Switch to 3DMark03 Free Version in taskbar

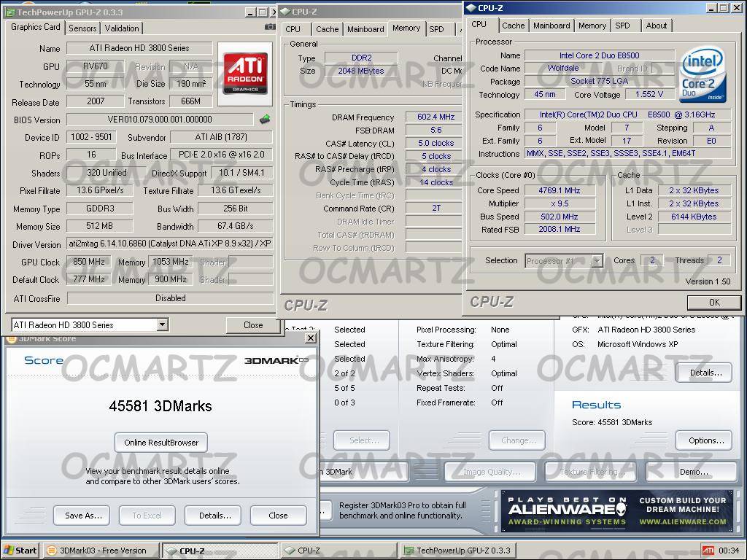point(101,551)
